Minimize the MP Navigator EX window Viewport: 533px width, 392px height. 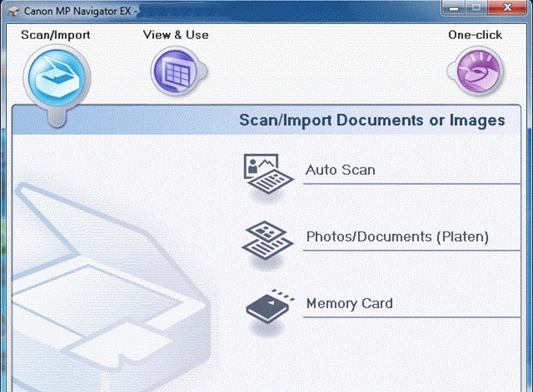453,7
